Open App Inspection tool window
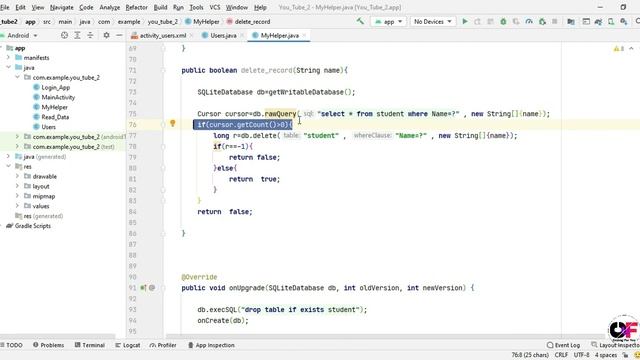Viewport: 640px width, 360px height. click(211, 345)
